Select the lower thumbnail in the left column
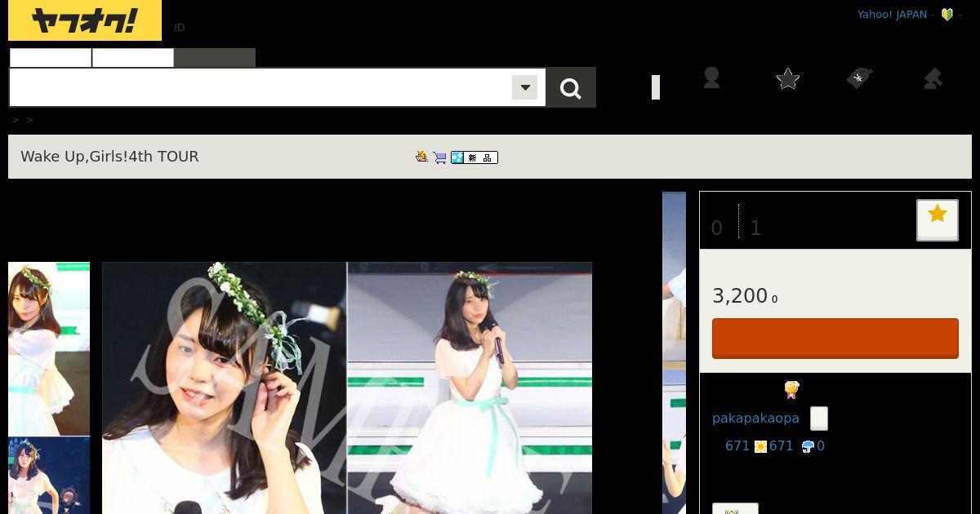Image resolution: width=980 pixels, height=514 pixels. (49, 476)
